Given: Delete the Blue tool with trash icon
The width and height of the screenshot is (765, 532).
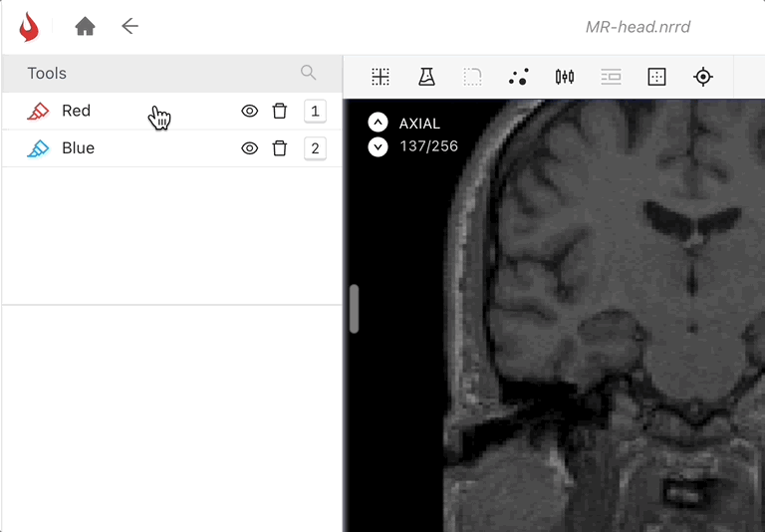Looking at the screenshot, I should (280, 148).
